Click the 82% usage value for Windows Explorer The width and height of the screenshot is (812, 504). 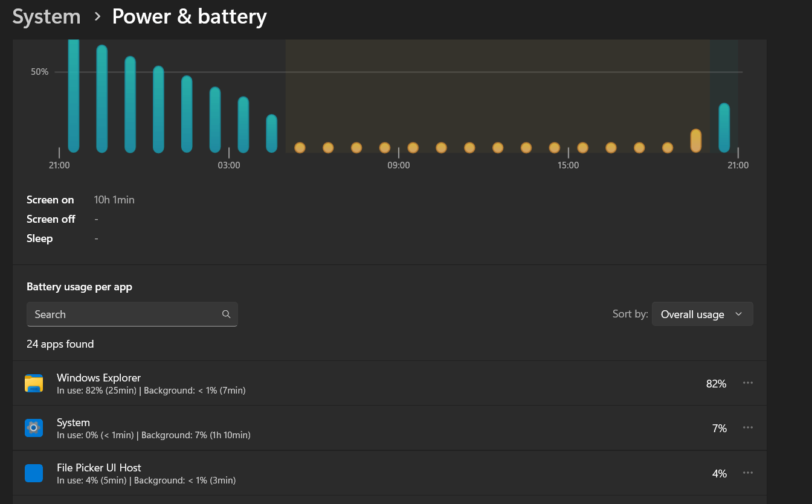pyautogui.click(x=717, y=383)
